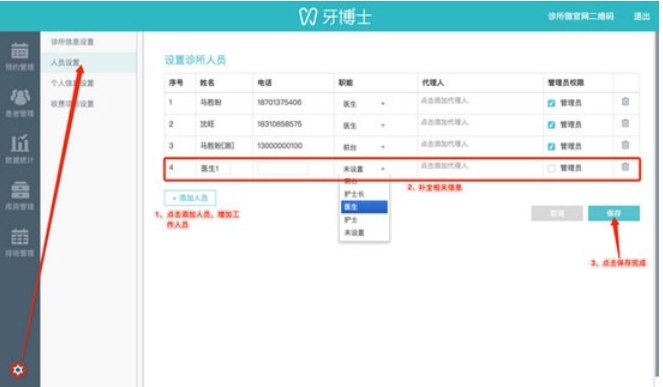This screenshot has height=387, width=663.
Task: Open 职能 dropdown for row 2 沈旺
Action: click(x=364, y=126)
